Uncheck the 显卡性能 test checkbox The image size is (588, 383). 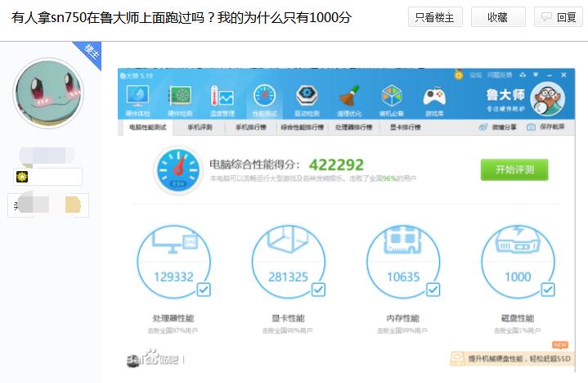point(318,290)
